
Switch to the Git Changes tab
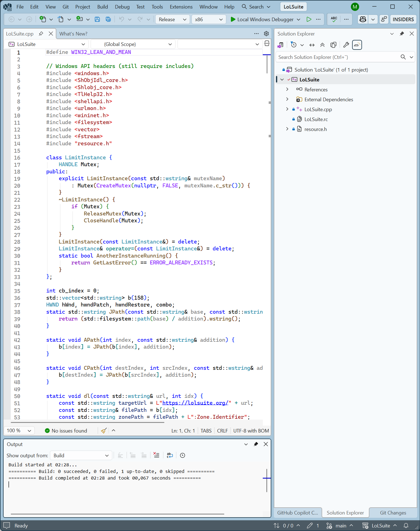tap(393, 513)
